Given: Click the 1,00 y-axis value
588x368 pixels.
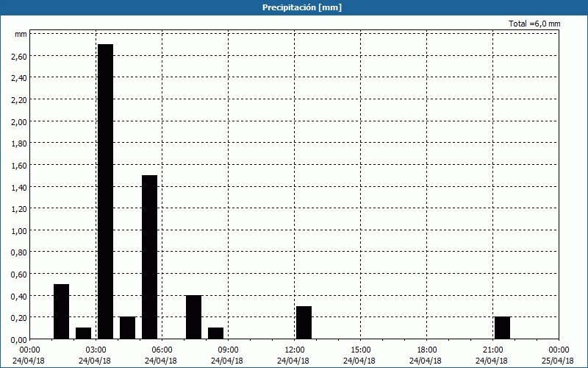Looking at the screenshot, I should [19, 230].
